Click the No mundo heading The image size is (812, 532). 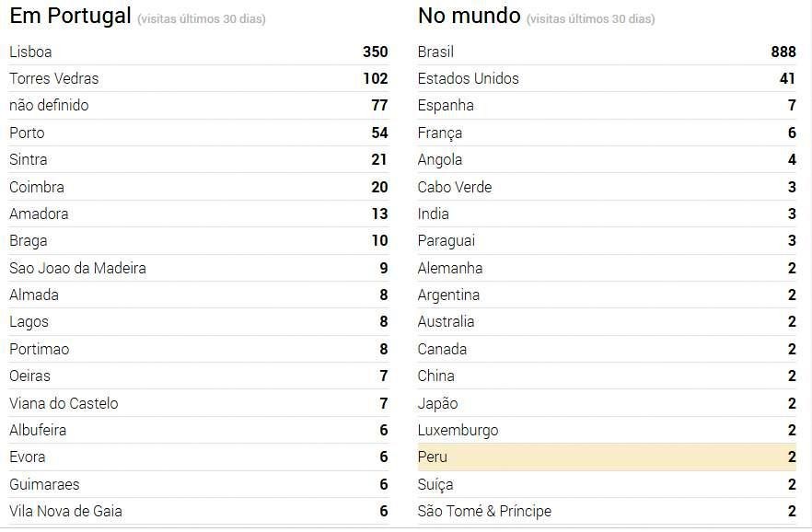coord(469,17)
